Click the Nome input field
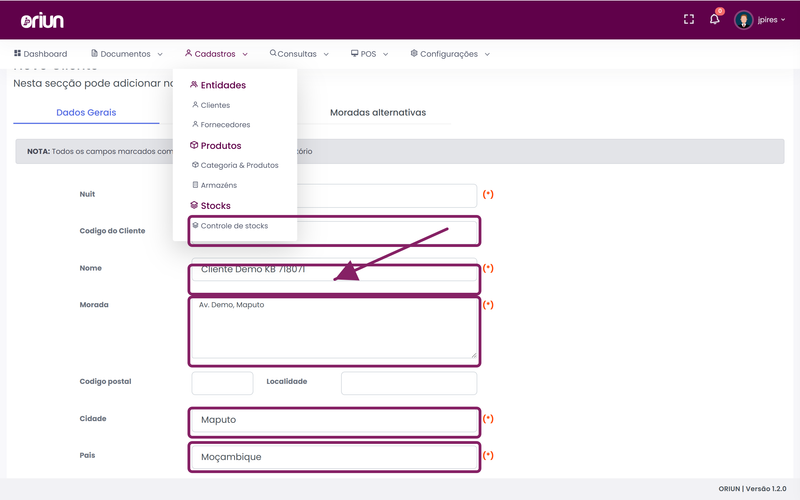The width and height of the screenshot is (800, 500). (334, 269)
